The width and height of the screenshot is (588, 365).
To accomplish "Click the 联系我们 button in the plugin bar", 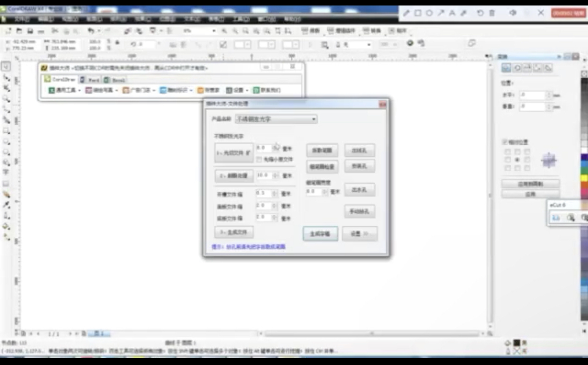I will coord(267,90).
